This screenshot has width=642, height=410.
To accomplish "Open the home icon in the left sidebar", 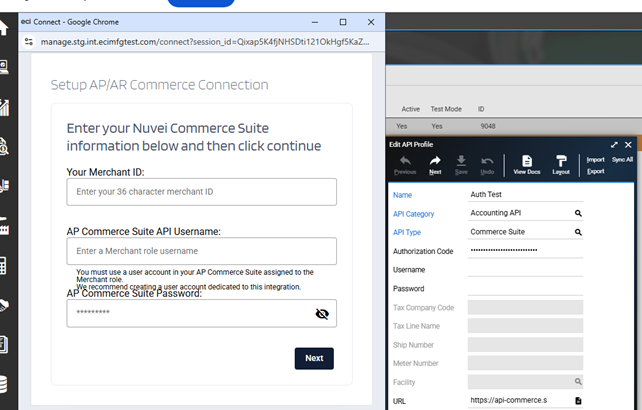I will pyautogui.click(x=4, y=28).
